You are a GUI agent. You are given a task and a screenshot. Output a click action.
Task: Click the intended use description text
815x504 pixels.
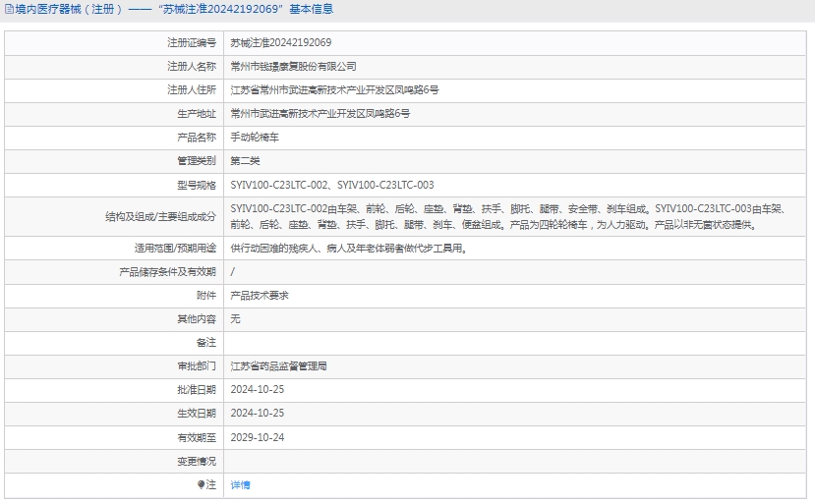point(348,249)
